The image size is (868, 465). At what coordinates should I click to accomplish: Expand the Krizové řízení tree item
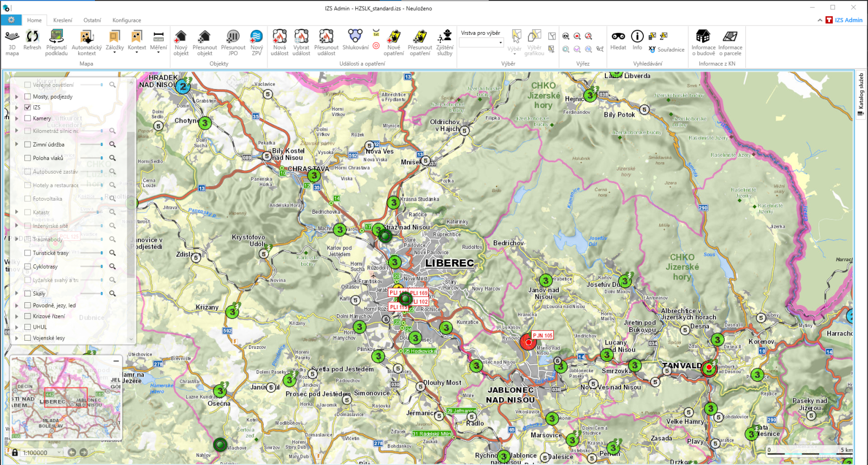[17, 316]
